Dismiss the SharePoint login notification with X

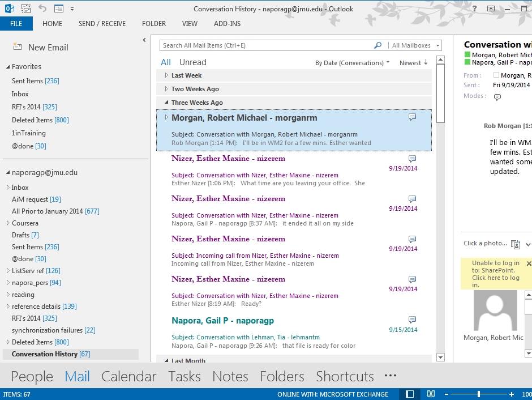pyautogui.click(x=529, y=263)
